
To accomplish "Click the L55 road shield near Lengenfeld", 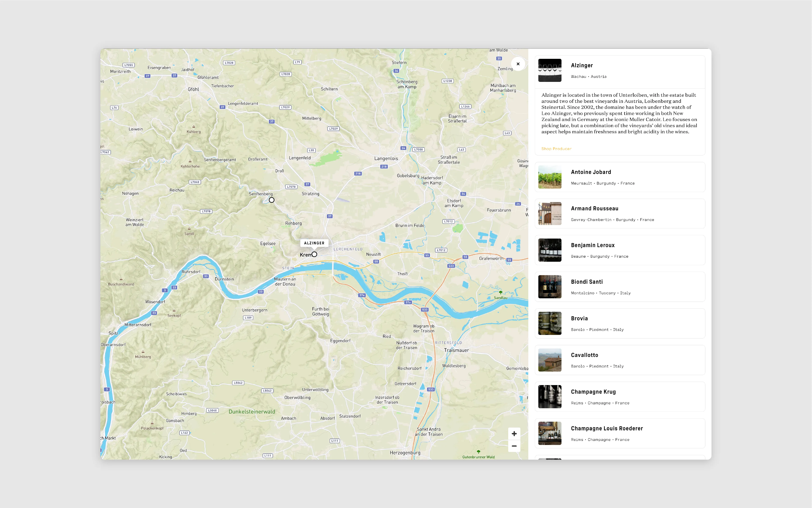I will click(x=312, y=150).
